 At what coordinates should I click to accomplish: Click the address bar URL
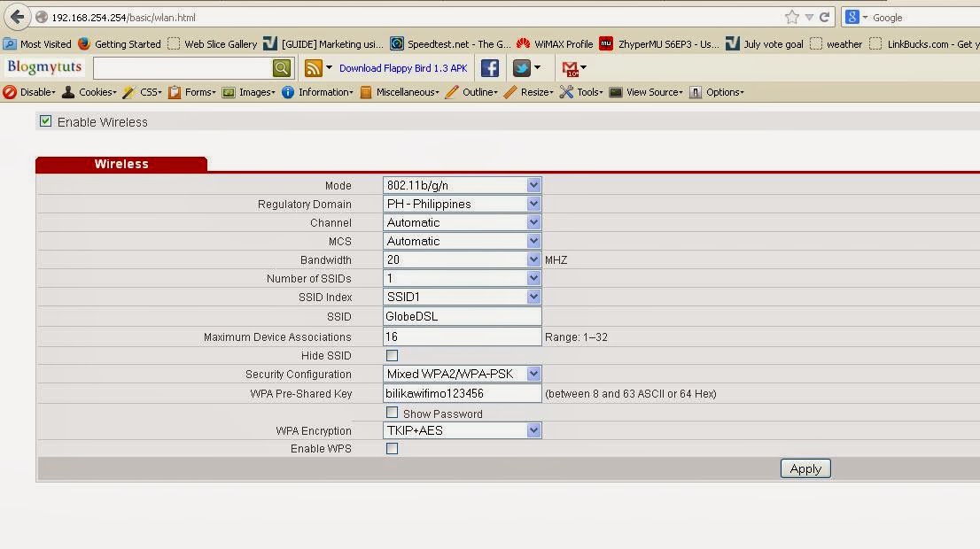(124, 18)
